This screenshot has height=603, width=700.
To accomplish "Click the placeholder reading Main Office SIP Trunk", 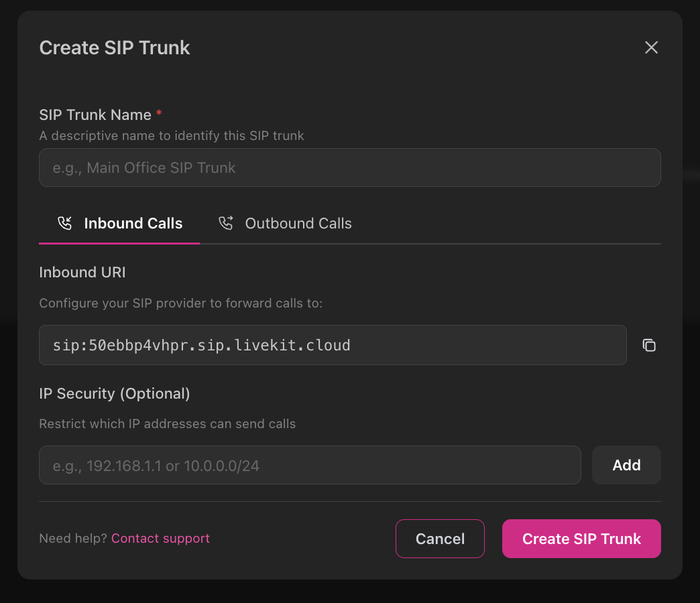I will (144, 167).
